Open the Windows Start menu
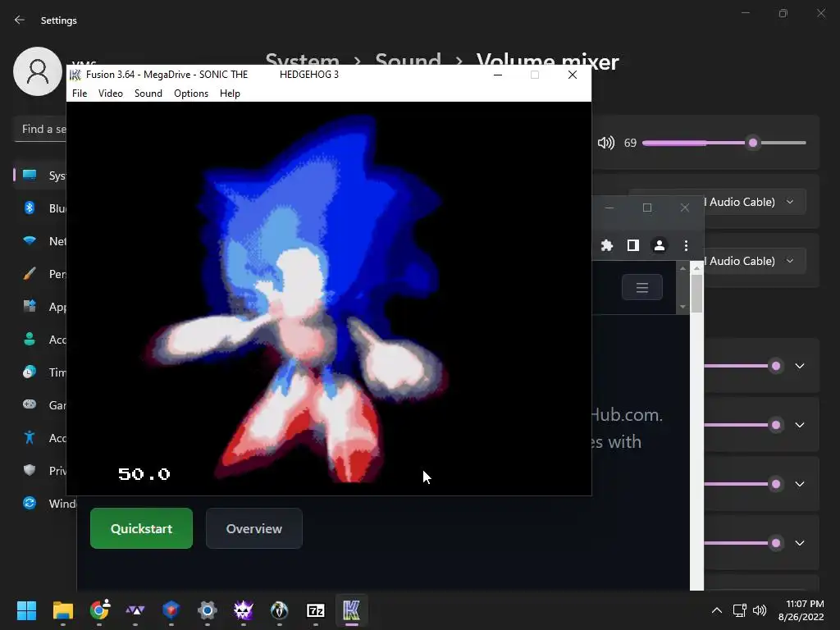This screenshot has height=630, width=840. (26, 610)
